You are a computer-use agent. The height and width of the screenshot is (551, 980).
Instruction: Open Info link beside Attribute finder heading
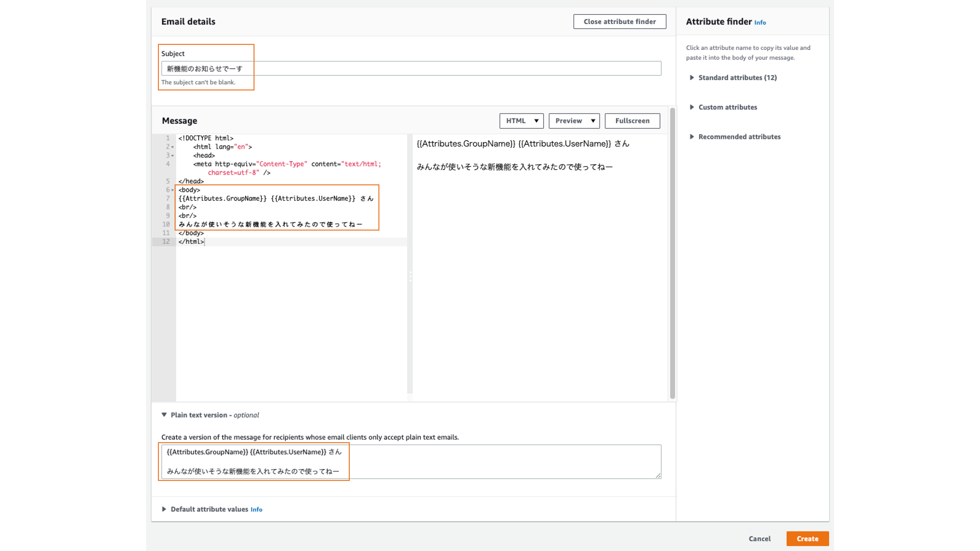coord(760,22)
